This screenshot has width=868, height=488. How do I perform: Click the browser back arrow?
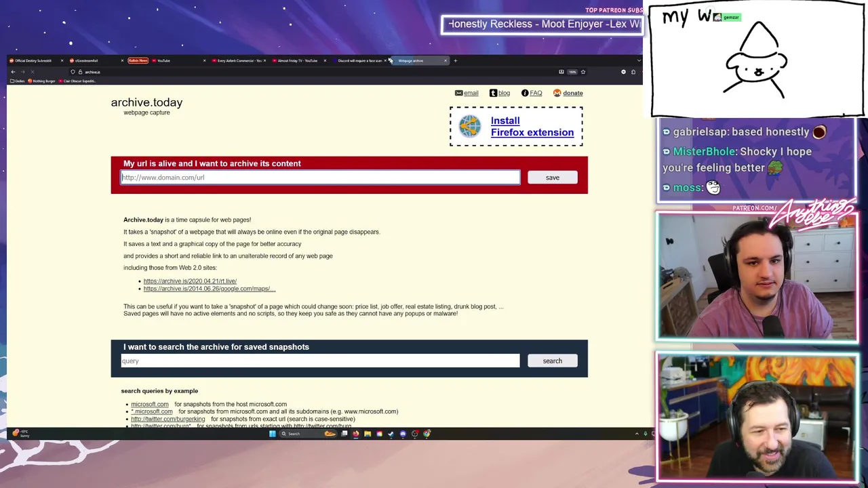13,72
